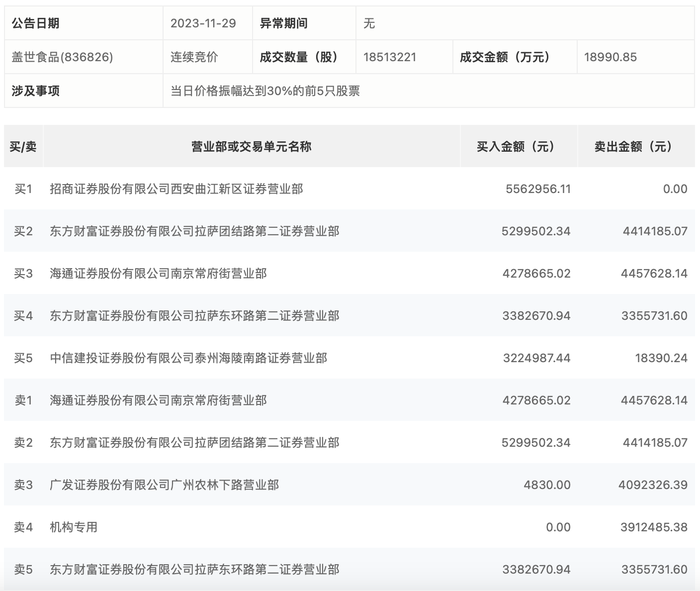Click the 买/卖 column header

(x=23, y=146)
